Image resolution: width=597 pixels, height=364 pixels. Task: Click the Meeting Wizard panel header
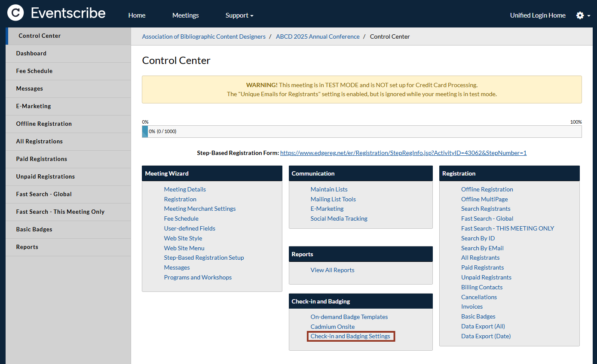pos(212,173)
